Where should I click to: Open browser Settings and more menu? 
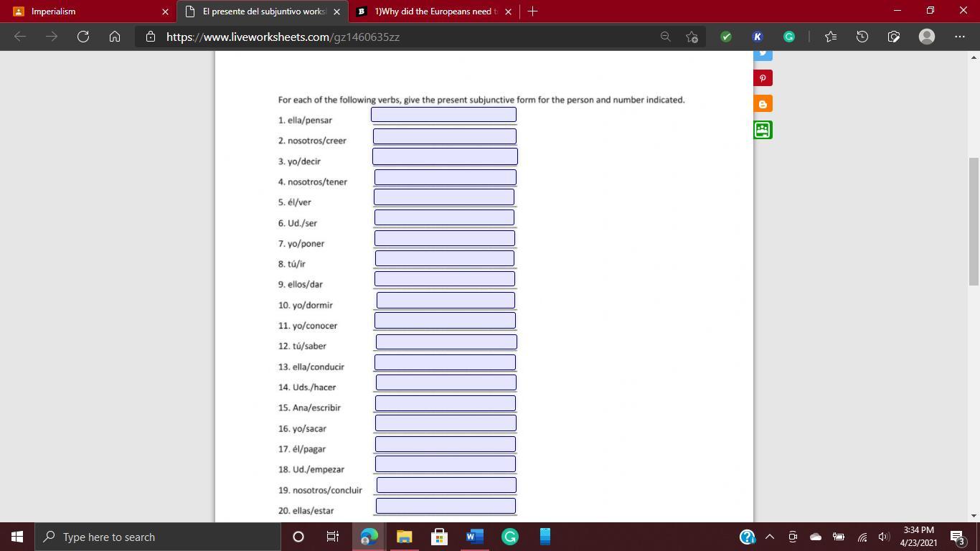tap(960, 37)
